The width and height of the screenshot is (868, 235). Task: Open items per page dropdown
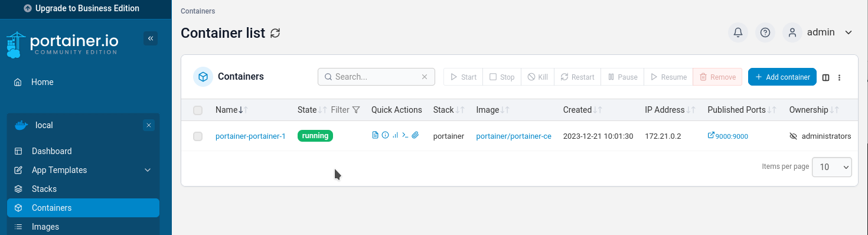832,167
